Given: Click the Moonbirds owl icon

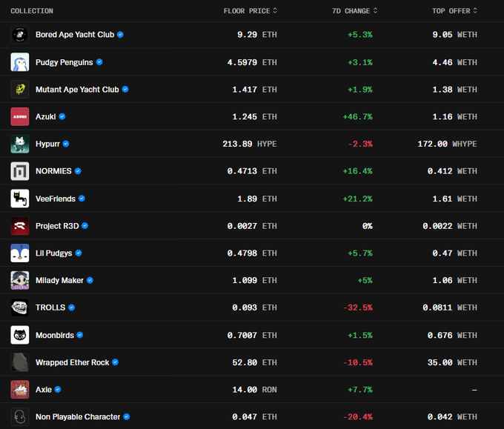Looking at the screenshot, I should (x=19, y=335).
